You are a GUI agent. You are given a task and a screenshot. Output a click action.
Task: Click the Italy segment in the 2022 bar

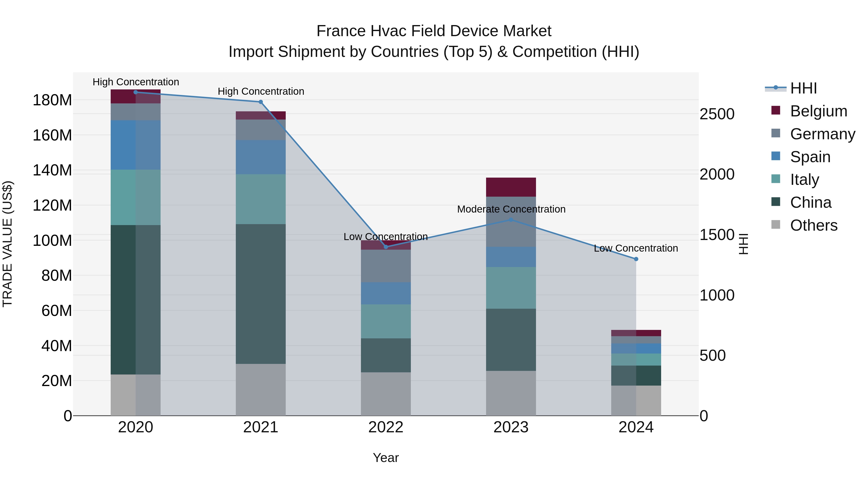click(x=386, y=322)
